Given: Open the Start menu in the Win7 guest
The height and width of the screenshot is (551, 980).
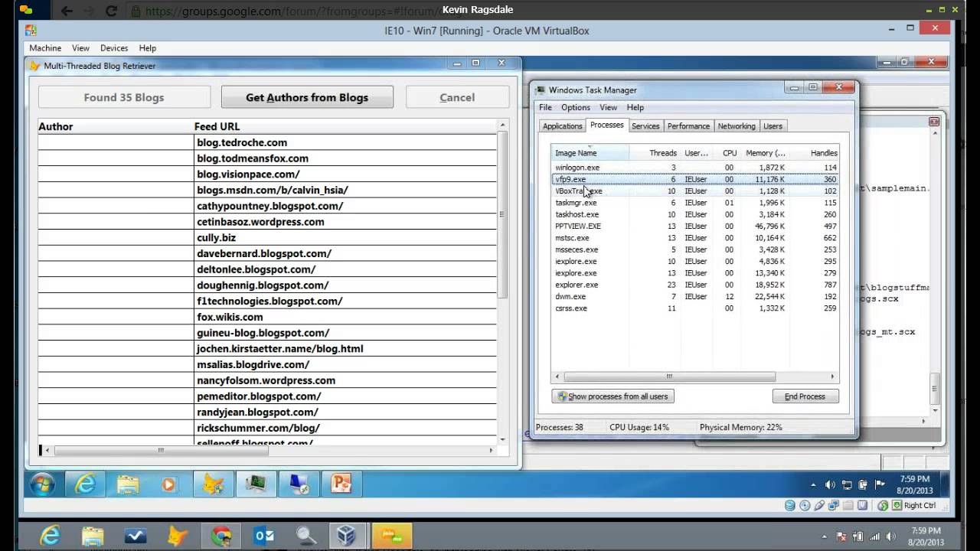Looking at the screenshot, I should point(42,484).
